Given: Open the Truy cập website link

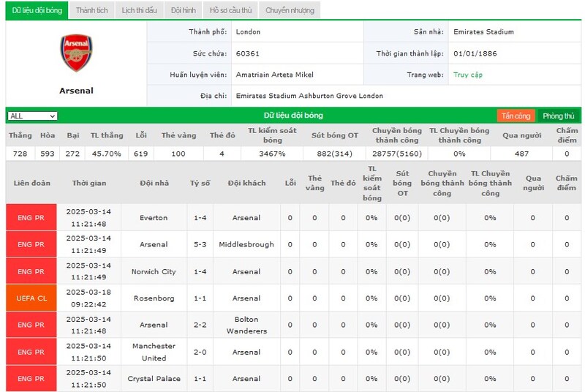Looking at the screenshot, I should pos(467,75).
